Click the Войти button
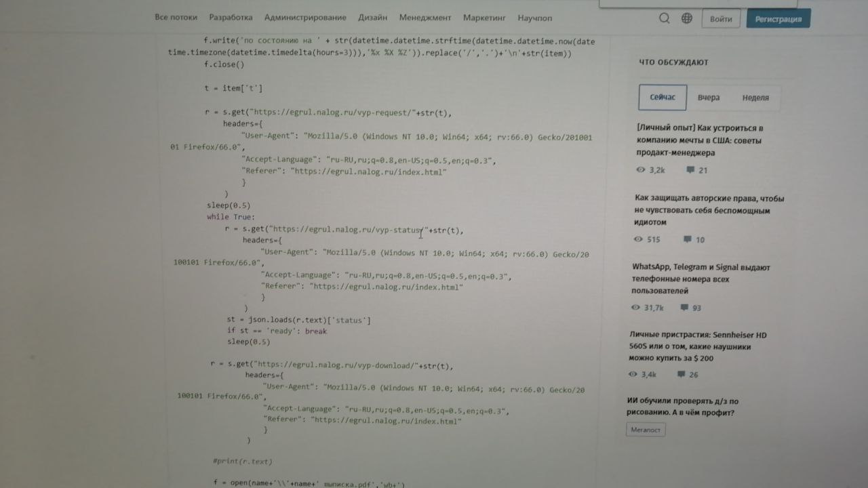868x488 pixels. click(721, 19)
